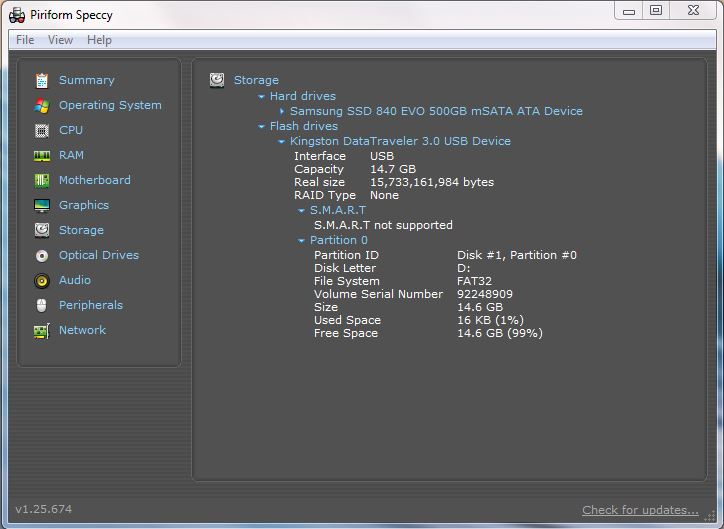
Task: Open the View menu
Action: [x=60, y=40]
